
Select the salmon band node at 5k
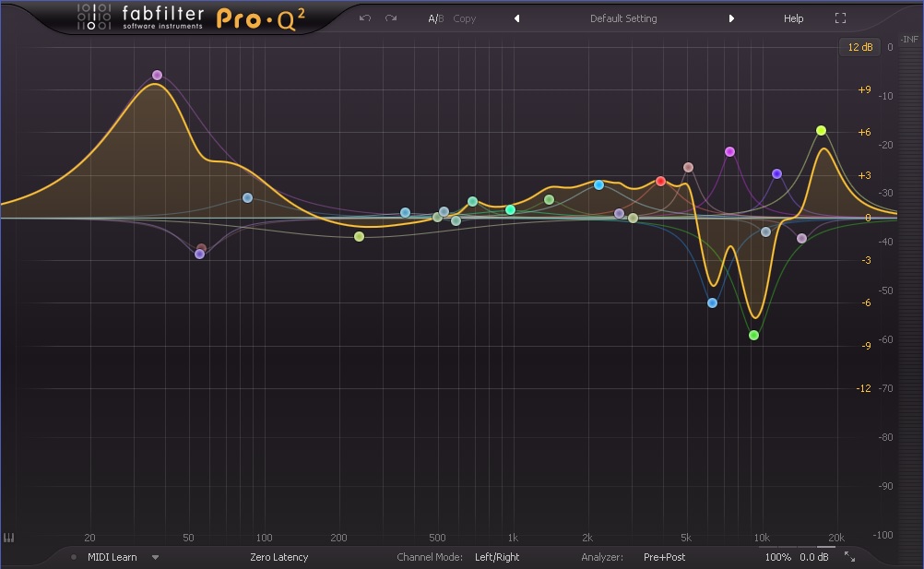pos(688,167)
